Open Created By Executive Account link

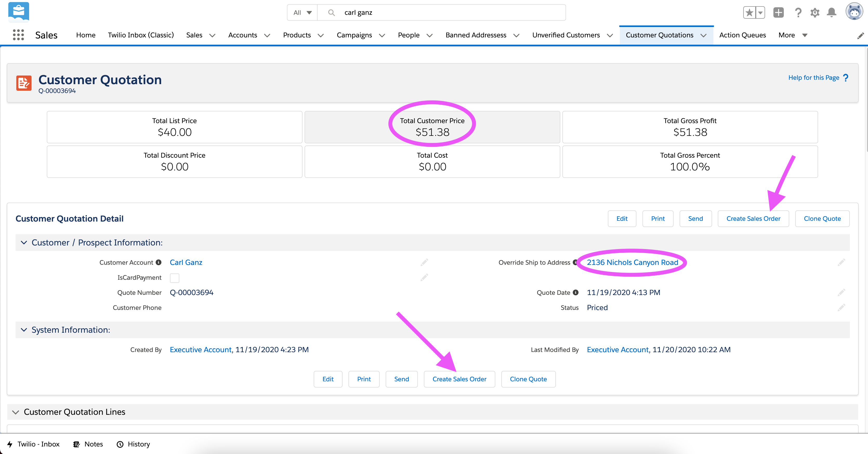point(201,350)
